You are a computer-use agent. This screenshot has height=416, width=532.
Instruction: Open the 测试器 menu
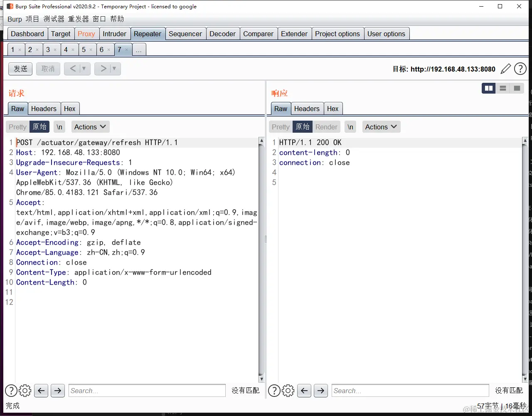pyautogui.click(x=54, y=19)
